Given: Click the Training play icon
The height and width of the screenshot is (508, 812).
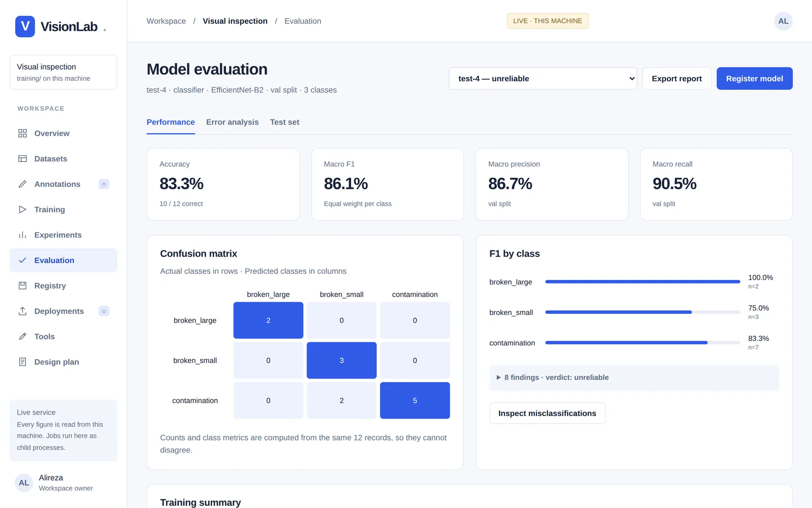Looking at the screenshot, I should pos(22,209).
